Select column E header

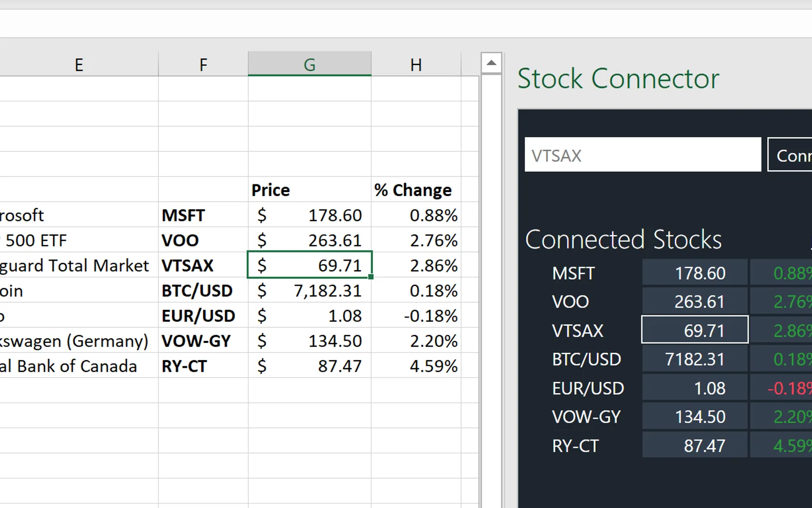79,64
